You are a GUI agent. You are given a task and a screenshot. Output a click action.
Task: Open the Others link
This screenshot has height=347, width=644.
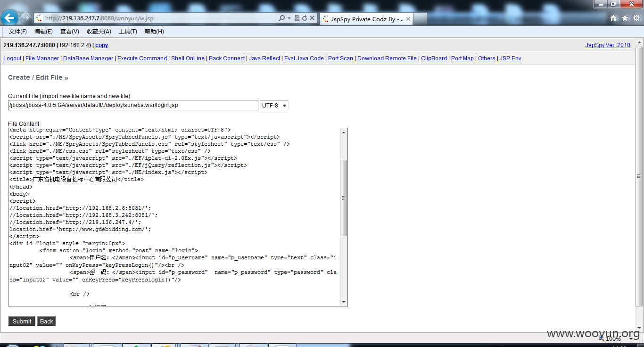pos(487,58)
